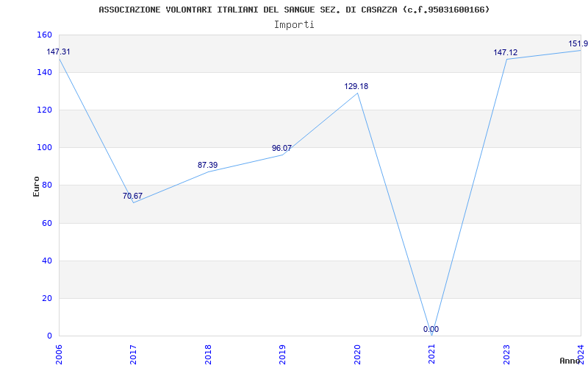Click the 70.67 data label

pyautogui.click(x=132, y=196)
